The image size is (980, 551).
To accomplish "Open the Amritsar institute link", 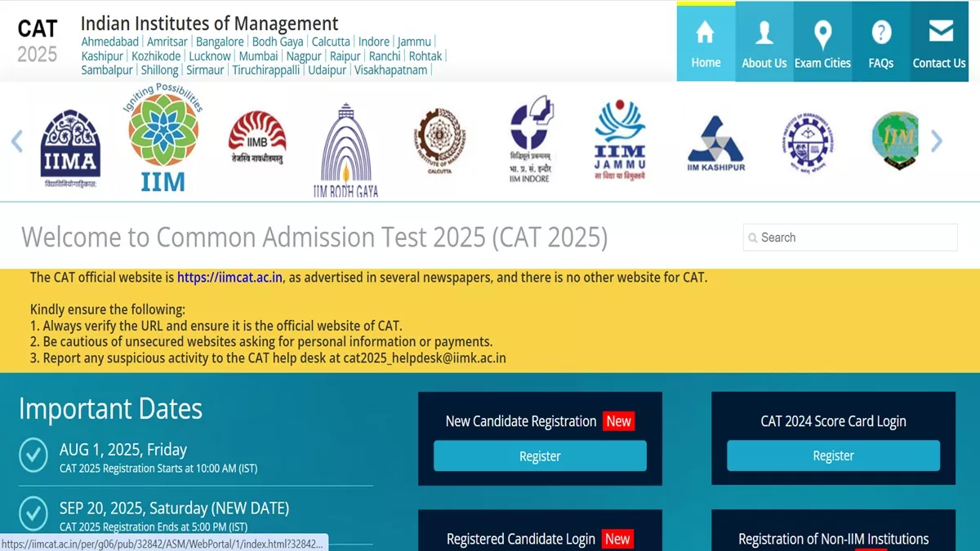I will point(167,42).
